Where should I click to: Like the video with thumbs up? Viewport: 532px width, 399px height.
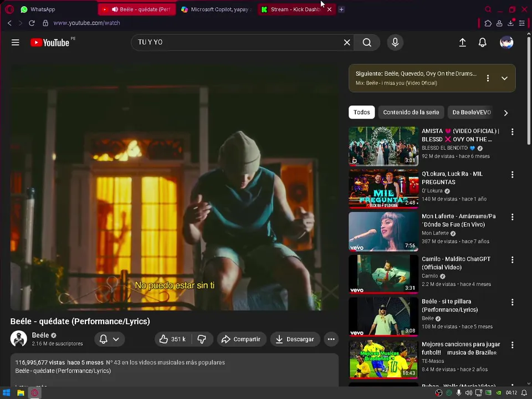tap(173, 339)
